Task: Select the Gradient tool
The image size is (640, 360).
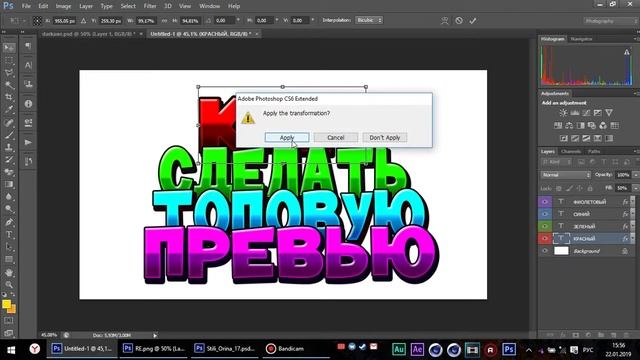Action: [9, 184]
